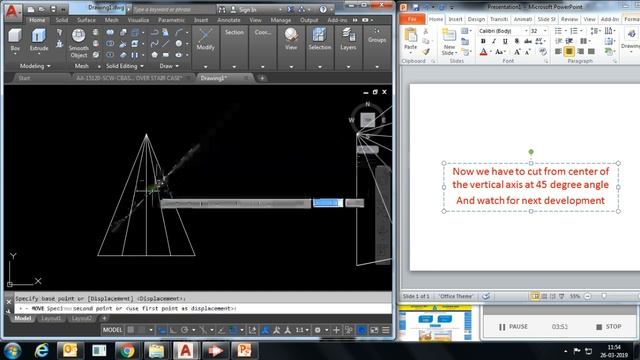Click the Customization menu icon in AutoCAD status bar

click(386, 330)
